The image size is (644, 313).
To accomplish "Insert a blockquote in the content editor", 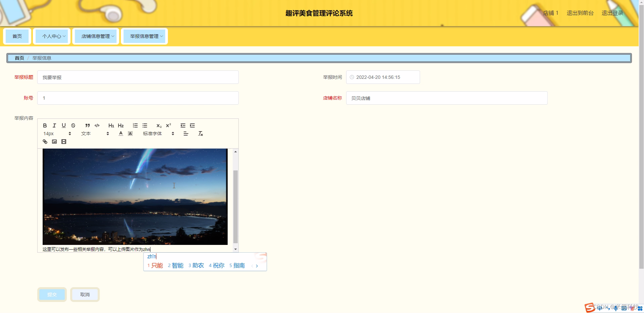I will pyautogui.click(x=87, y=125).
